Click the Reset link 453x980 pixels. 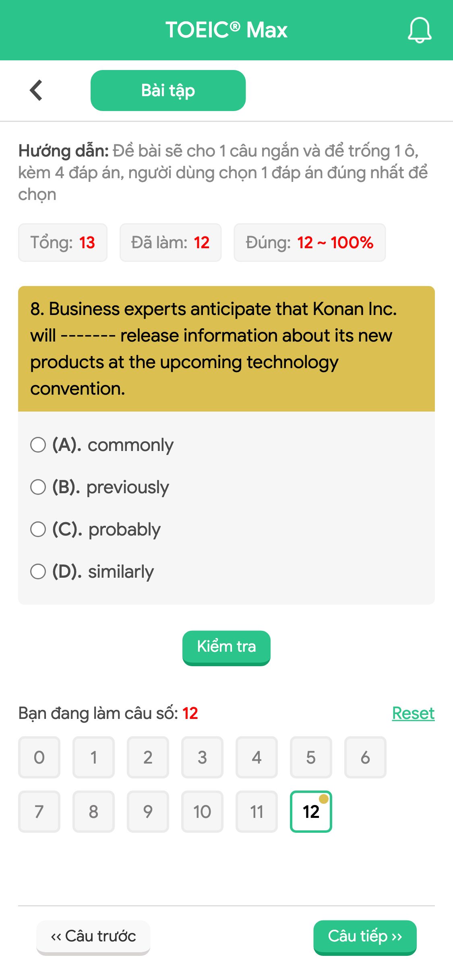click(x=413, y=712)
